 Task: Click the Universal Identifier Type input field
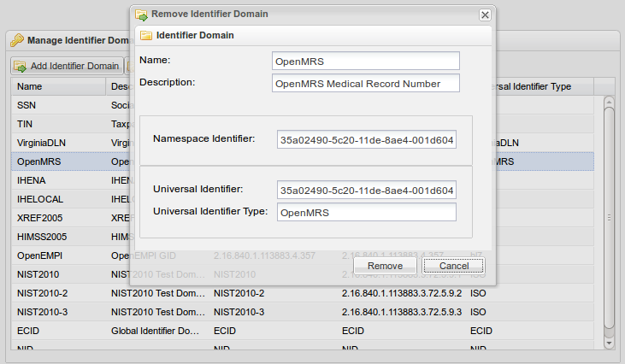click(366, 212)
